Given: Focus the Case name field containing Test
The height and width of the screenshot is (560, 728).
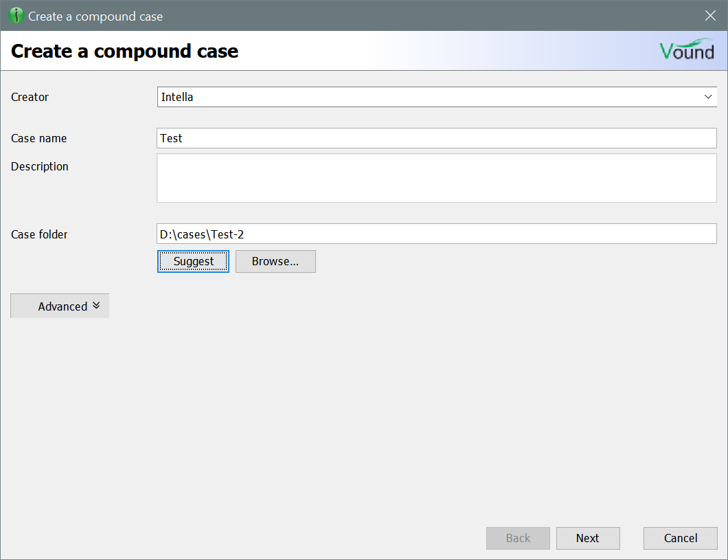Looking at the screenshot, I should [x=436, y=138].
